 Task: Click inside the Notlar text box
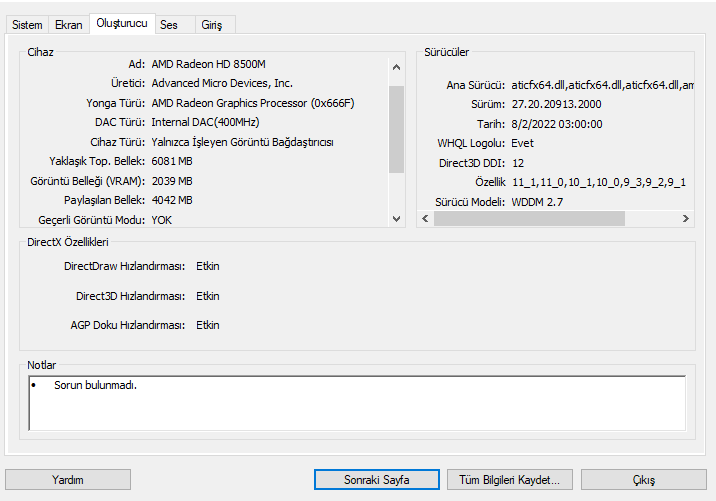[x=356, y=402]
